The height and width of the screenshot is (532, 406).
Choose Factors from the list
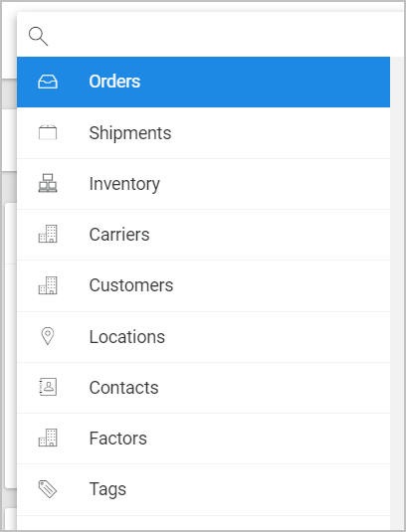point(203,439)
